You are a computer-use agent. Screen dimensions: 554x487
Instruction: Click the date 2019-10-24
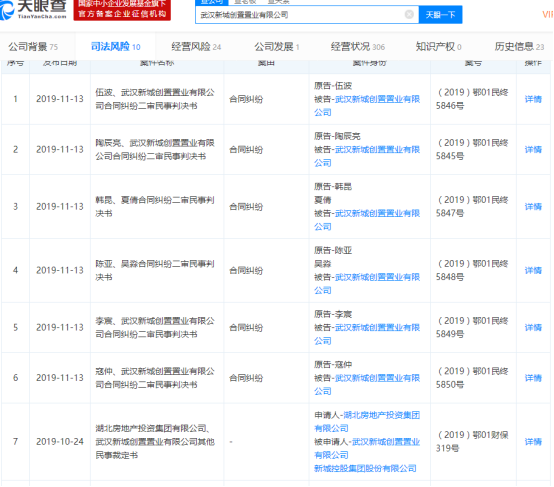coord(60,442)
